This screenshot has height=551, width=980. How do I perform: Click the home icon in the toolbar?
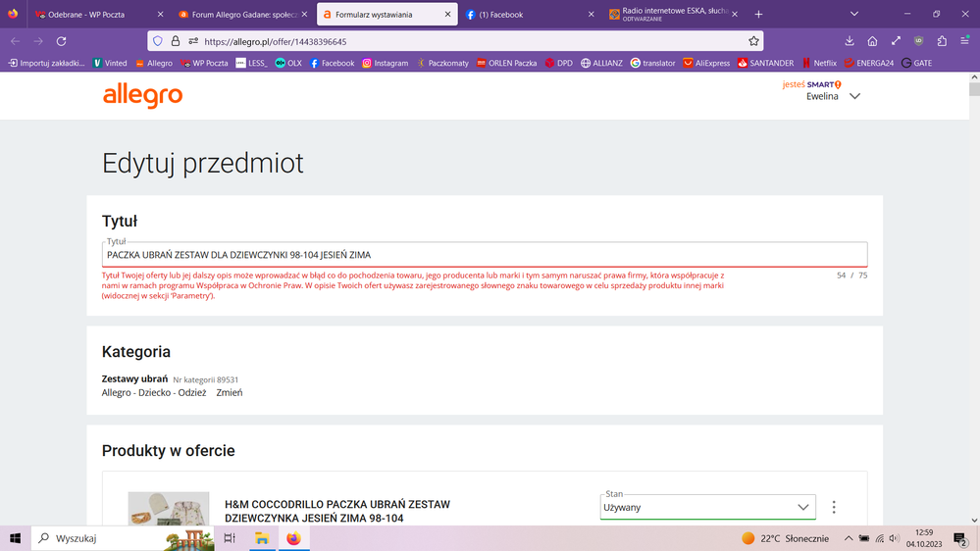click(872, 41)
